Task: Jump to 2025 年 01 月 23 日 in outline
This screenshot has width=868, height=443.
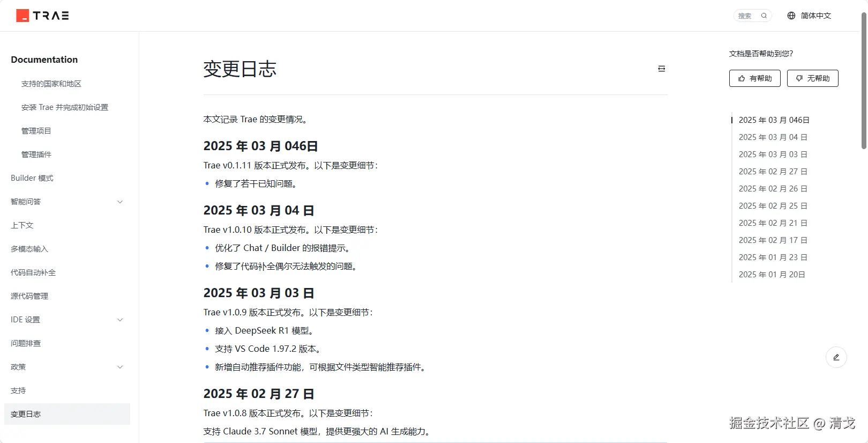Action: [x=773, y=257]
